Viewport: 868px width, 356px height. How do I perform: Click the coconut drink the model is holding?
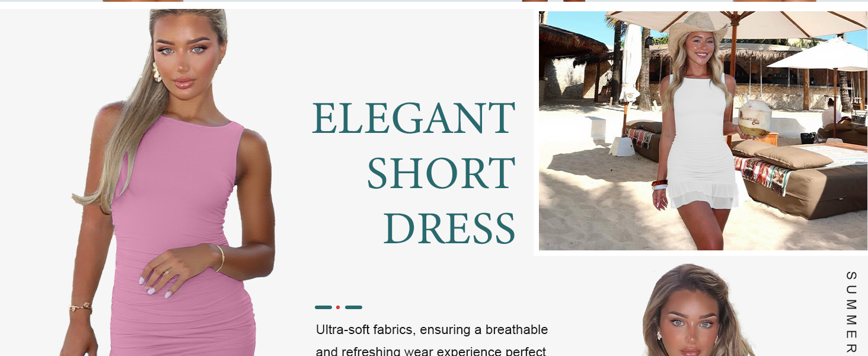754,117
